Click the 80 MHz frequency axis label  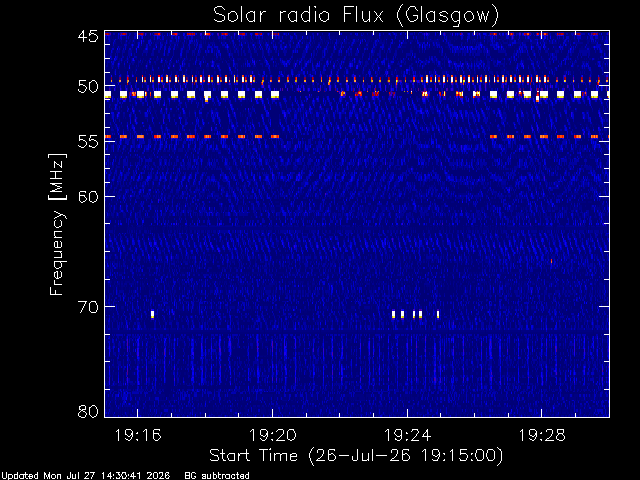(x=88, y=411)
